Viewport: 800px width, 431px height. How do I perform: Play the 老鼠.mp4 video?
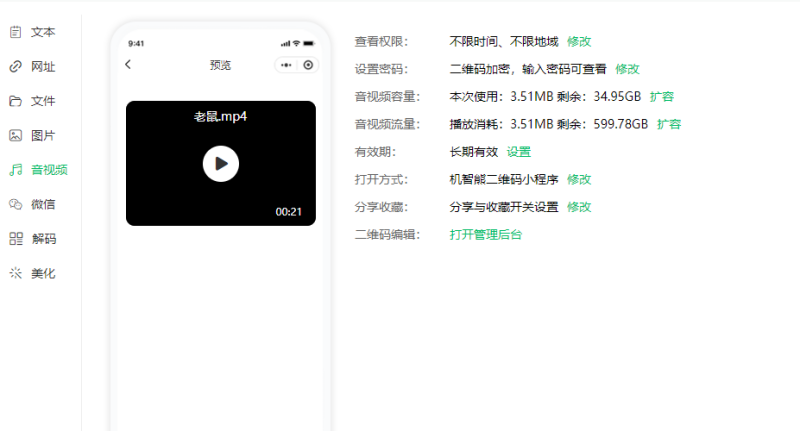pyautogui.click(x=221, y=164)
